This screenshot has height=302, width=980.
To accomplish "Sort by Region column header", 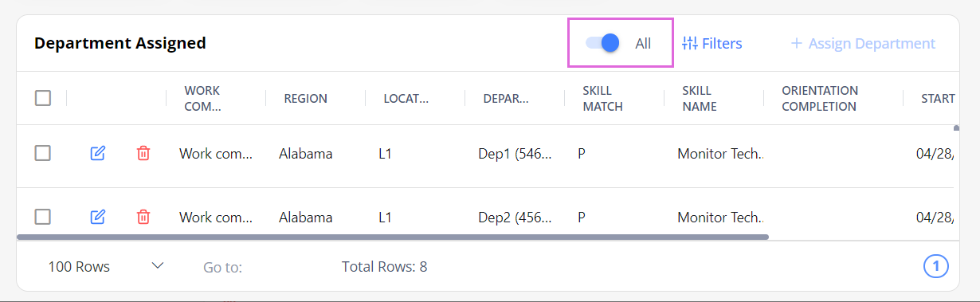I will [305, 99].
